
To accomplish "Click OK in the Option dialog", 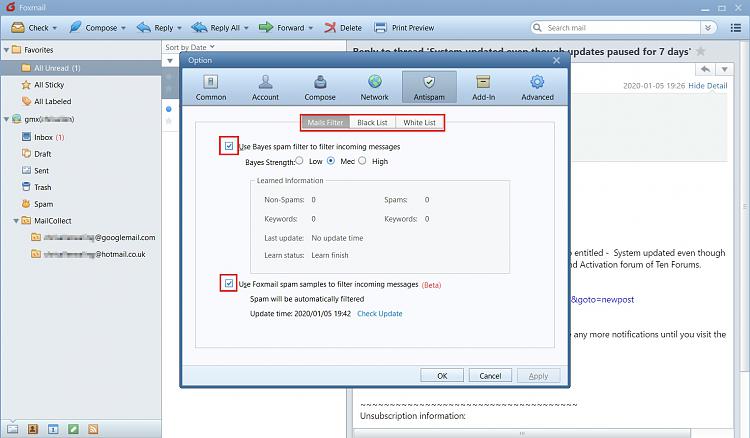I will tap(442, 375).
